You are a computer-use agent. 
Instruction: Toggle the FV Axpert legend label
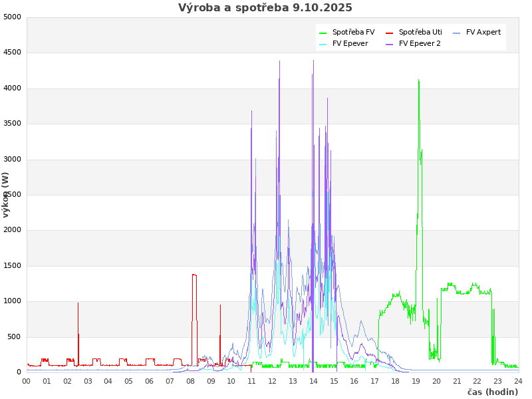tap(483, 32)
